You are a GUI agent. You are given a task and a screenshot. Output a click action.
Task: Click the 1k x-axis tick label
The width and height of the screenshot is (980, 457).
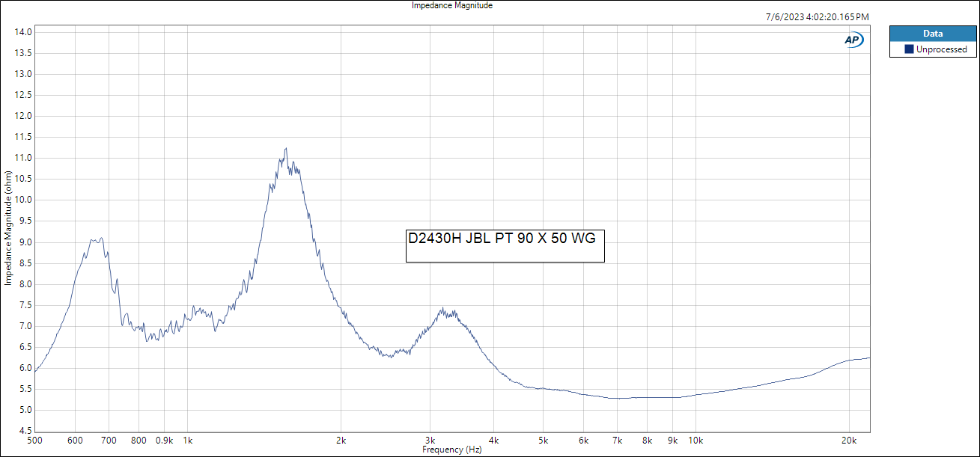click(188, 441)
